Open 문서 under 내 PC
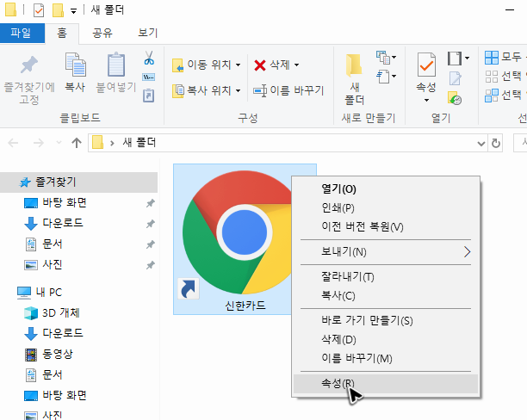The width and height of the screenshot is (527, 420). pos(53,374)
